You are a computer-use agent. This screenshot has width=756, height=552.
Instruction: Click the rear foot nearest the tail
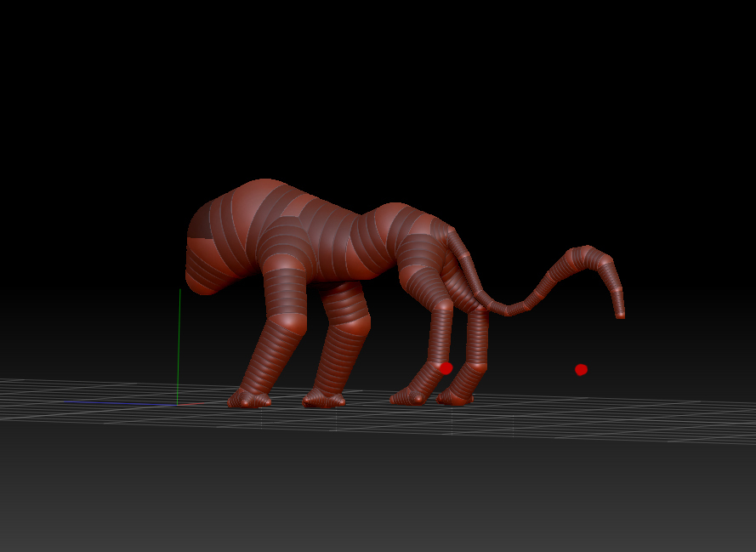457,396
